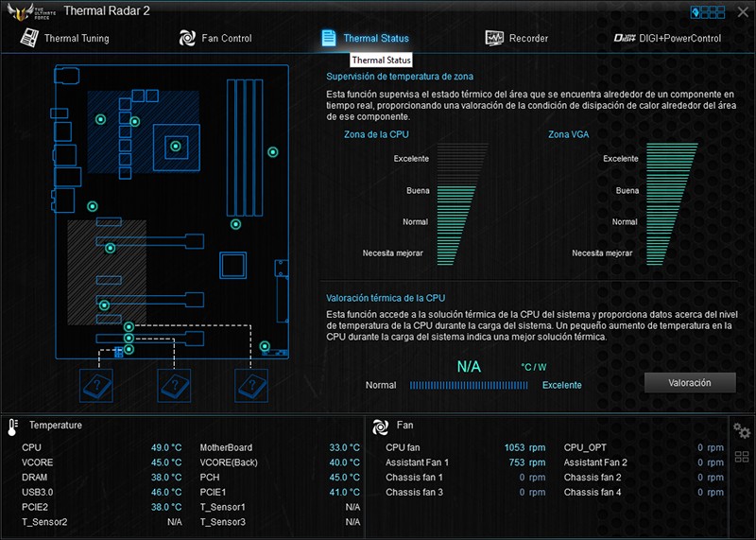
Task: Go to DIGI+PowerControl tab
Action: pos(668,38)
